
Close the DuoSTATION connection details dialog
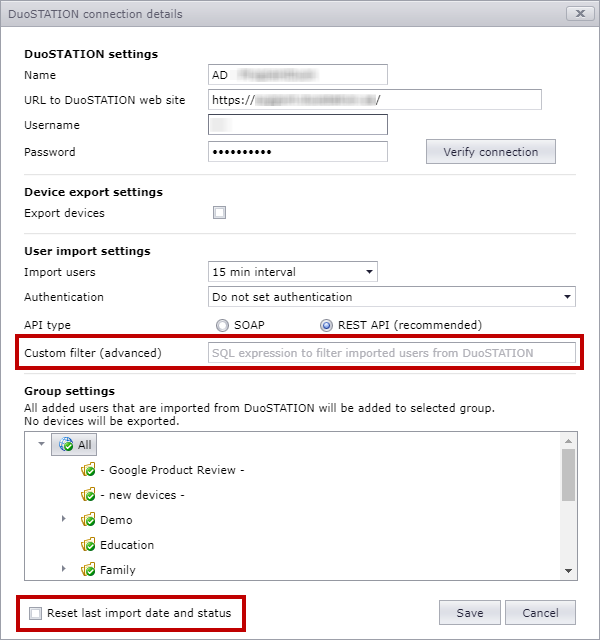pyautogui.click(x=580, y=13)
